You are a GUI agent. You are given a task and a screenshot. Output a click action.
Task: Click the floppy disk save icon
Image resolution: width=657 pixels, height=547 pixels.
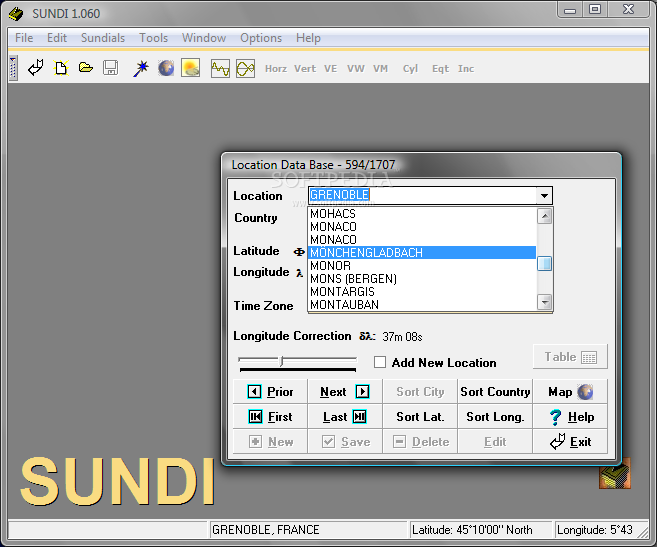(111, 68)
